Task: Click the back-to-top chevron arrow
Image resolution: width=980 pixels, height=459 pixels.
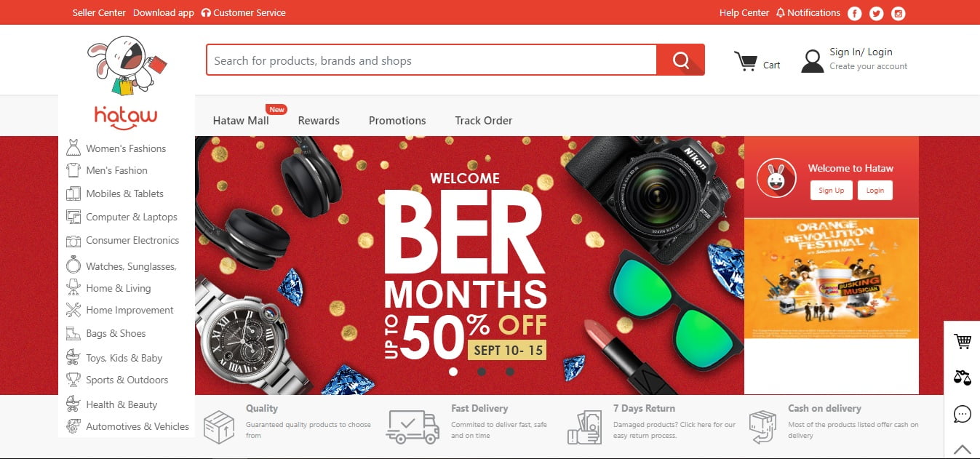Action: click(962, 449)
